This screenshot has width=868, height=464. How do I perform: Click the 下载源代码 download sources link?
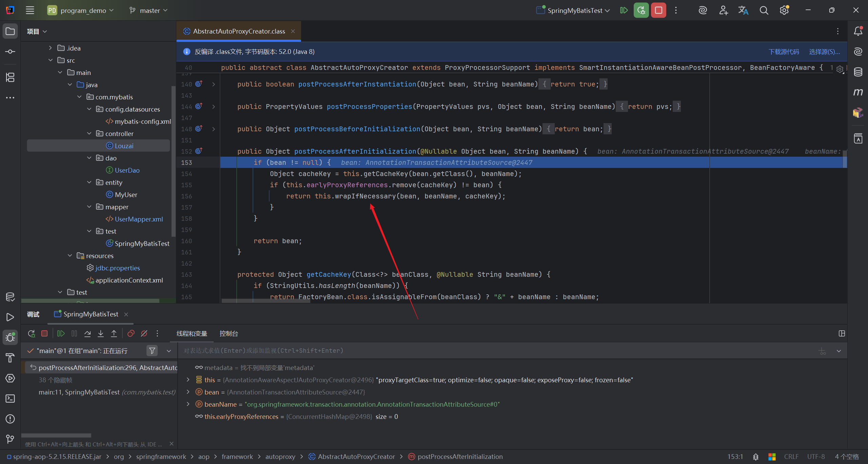click(784, 52)
